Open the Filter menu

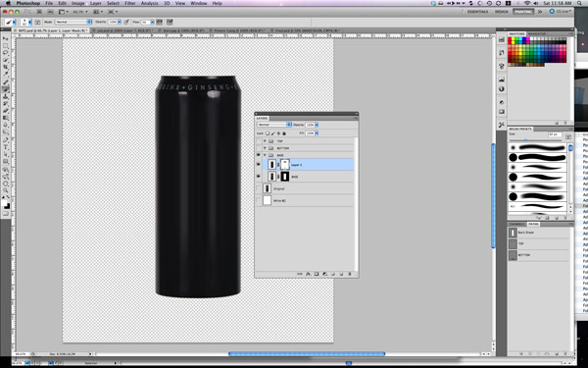pos(129,3)
